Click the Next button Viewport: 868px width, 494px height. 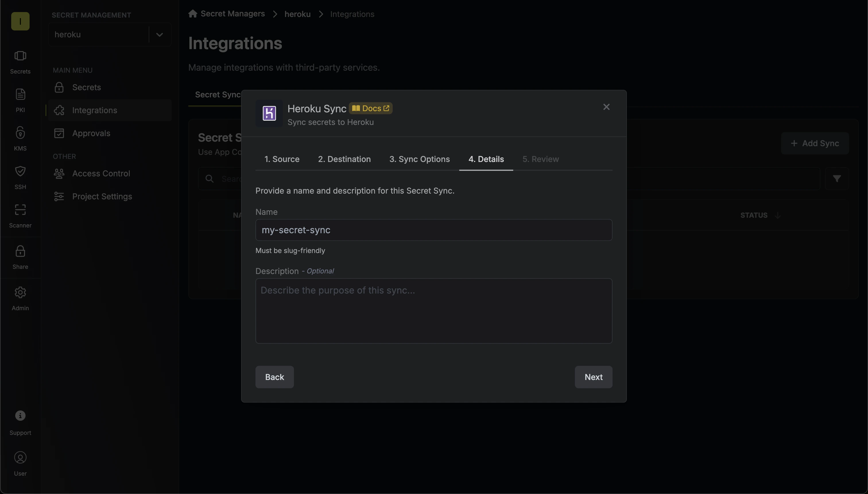coord(593,377)
